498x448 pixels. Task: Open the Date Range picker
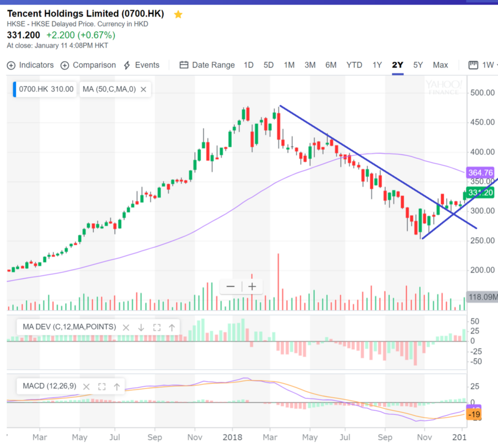coord(207,65)
